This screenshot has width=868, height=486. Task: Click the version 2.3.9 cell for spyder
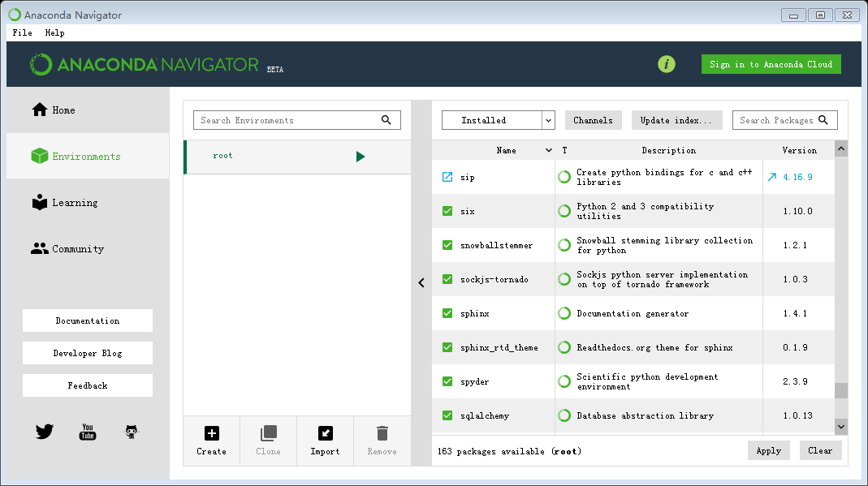(796, 381)
